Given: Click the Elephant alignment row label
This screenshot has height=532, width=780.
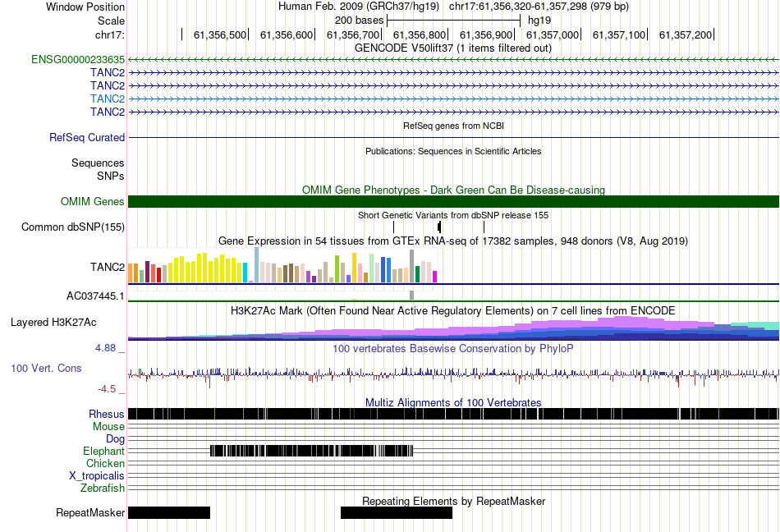Looking at the screenshot, I should [x=103, y=452].
